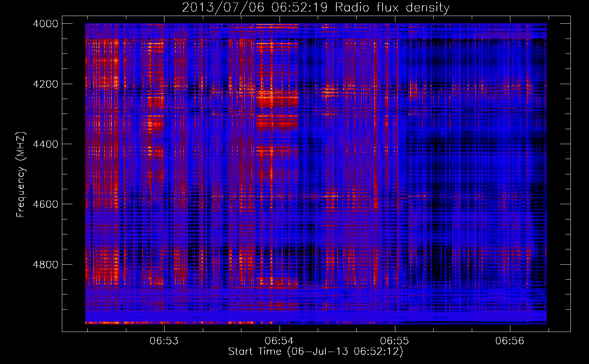Click the 06:53 time axis label
589x364 pixels.
click(x=164, y=341)
